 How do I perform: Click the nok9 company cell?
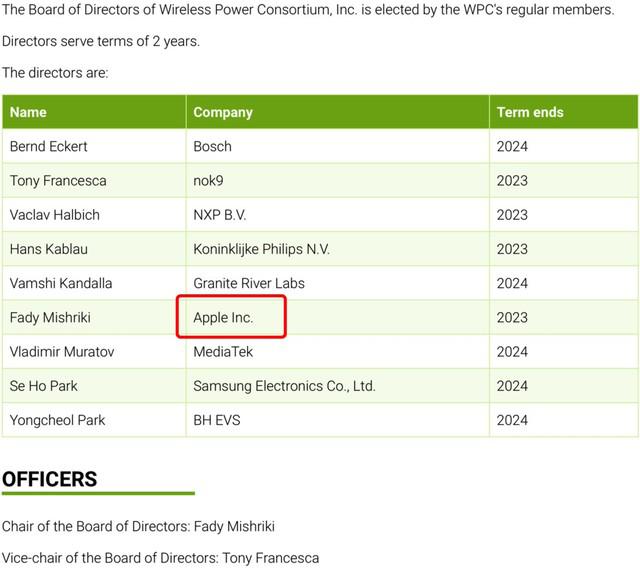pos(338,180)
